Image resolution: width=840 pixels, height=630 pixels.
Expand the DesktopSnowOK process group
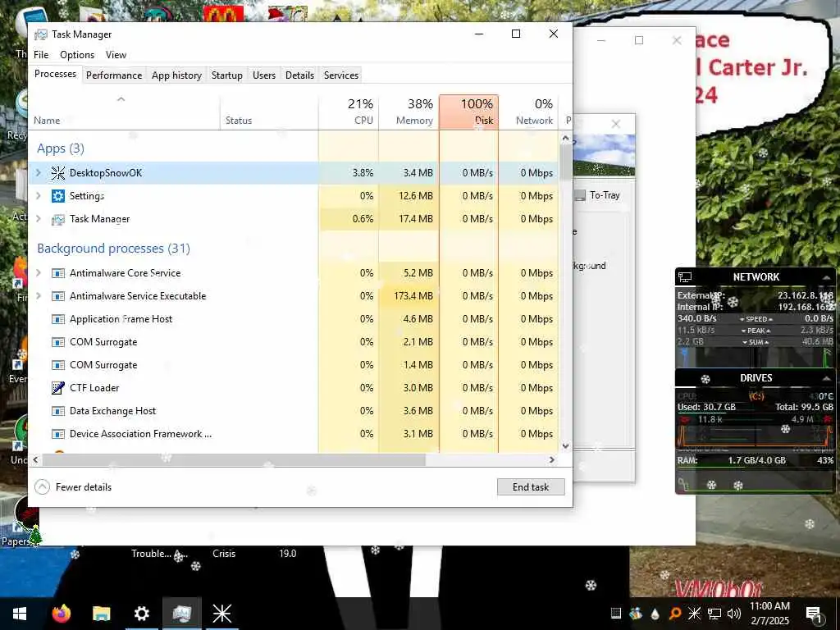[x=39, y=172]
